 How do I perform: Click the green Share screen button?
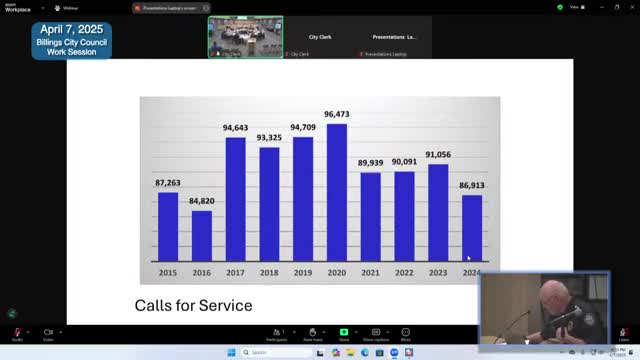344,332
